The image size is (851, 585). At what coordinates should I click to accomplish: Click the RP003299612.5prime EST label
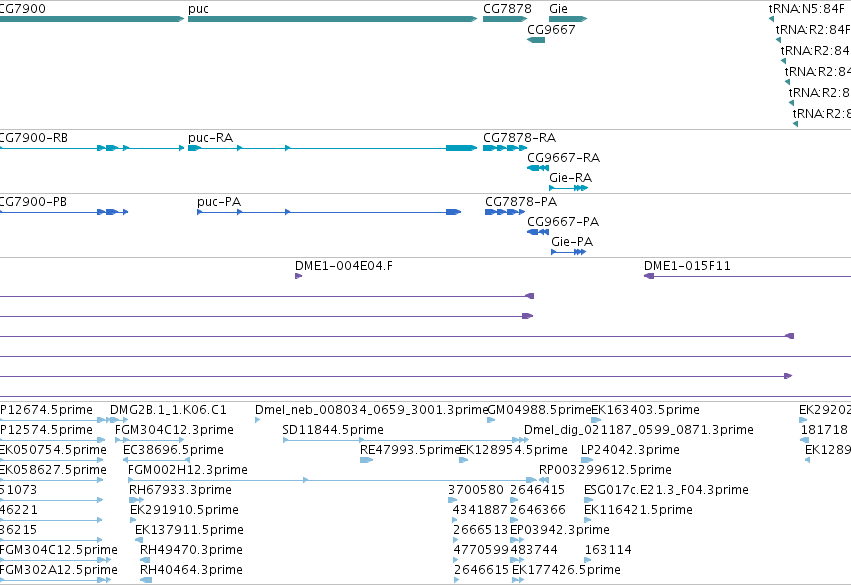605,470
